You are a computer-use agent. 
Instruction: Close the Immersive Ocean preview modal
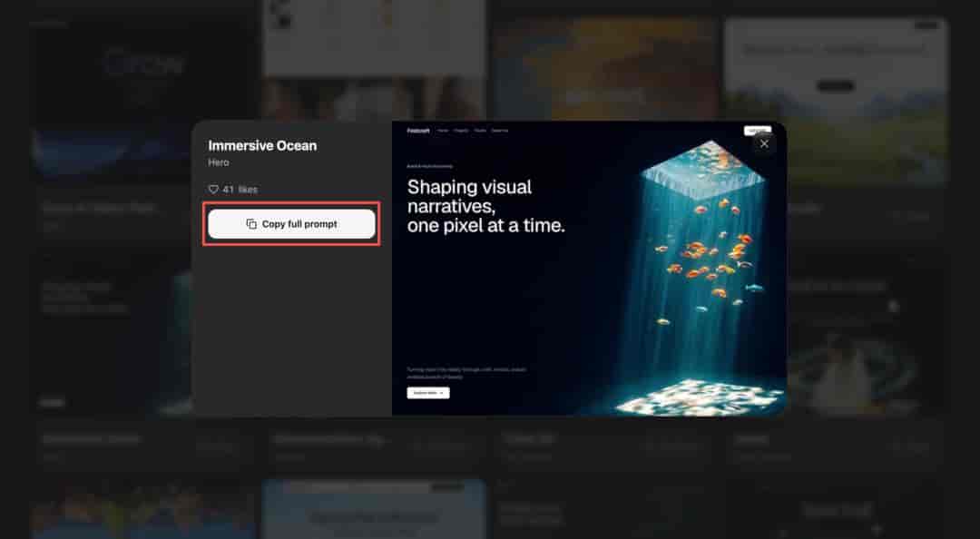[764, 143]
